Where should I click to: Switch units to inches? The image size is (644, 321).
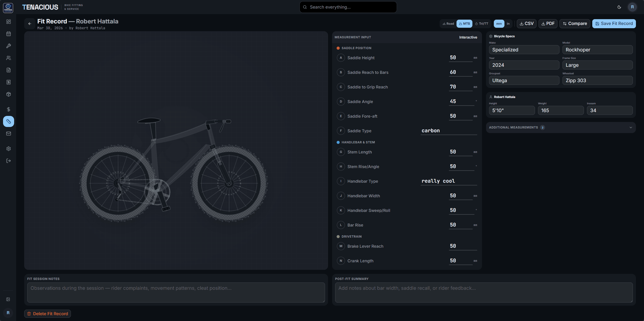508,23
